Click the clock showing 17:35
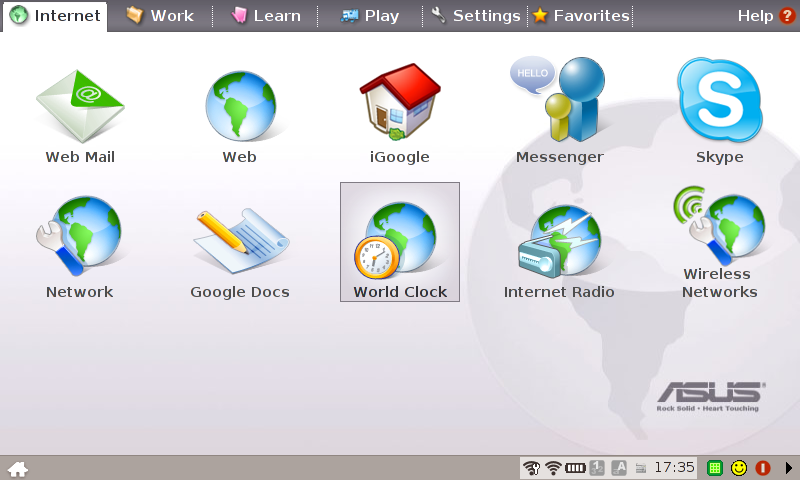Image resolution: width=800 pixels, height=480 pixels. click(x=674, y=467)
